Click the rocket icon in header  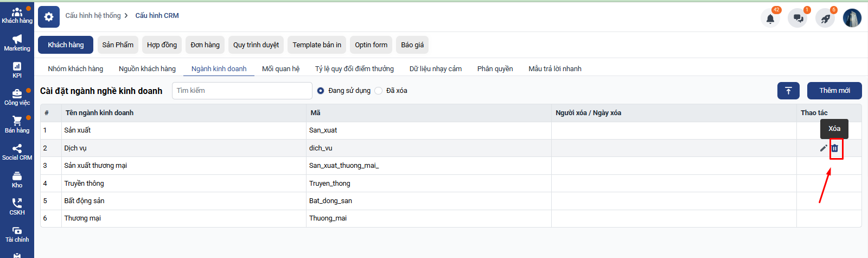coord(825,18)
